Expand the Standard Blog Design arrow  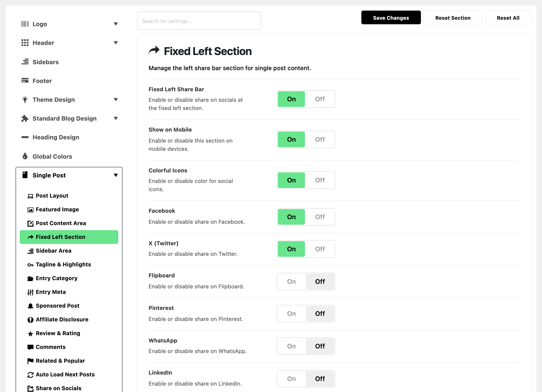click(x=116, y=119)
